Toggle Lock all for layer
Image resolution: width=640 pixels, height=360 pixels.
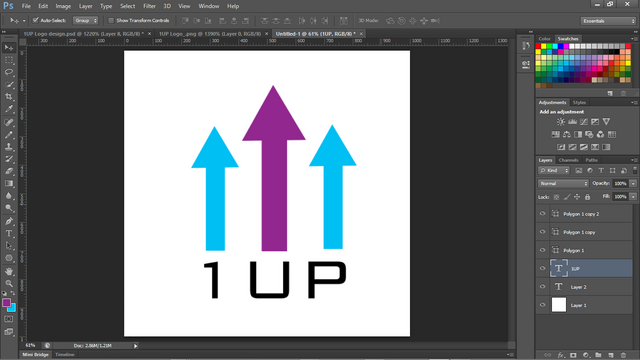[x=587, y=197]
